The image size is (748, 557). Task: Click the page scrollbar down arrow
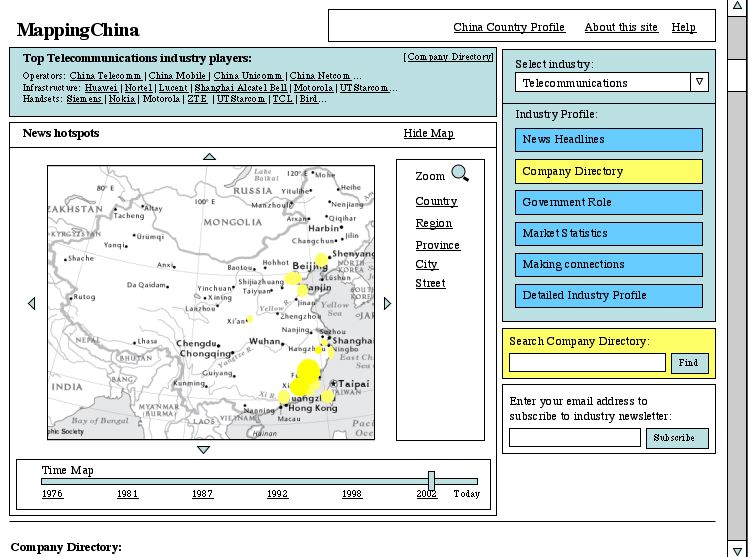737,551
